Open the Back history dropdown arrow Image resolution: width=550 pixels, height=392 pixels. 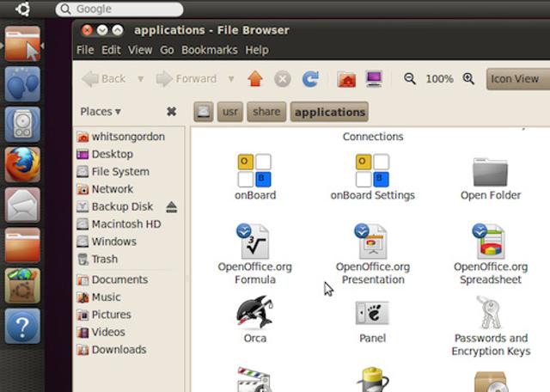click(x=141, y=79)
